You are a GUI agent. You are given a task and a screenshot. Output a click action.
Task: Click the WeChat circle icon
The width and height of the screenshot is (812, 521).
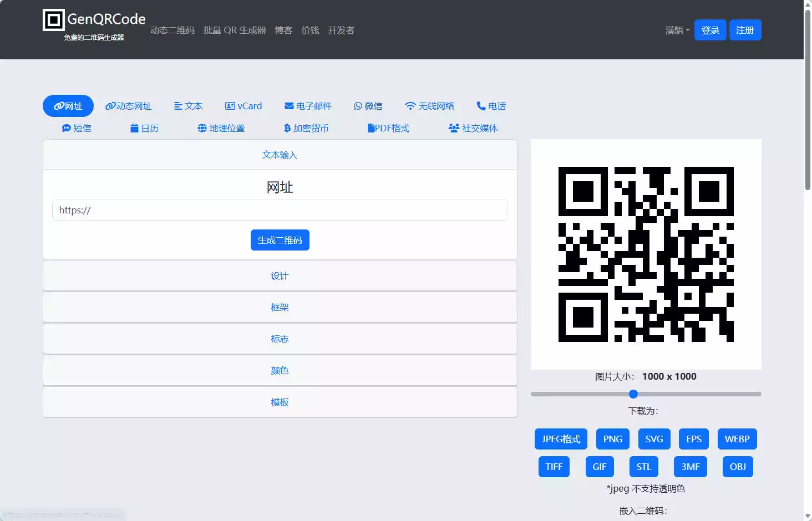pos(358,106)
